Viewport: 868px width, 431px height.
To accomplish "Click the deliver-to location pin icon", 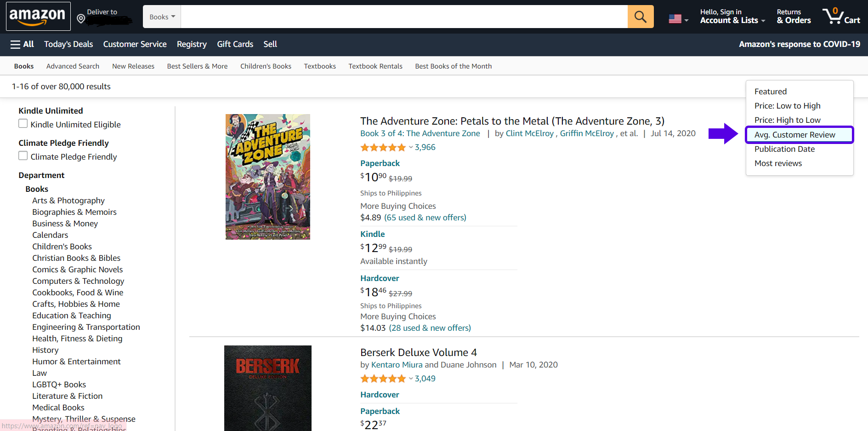I will 81,18.
